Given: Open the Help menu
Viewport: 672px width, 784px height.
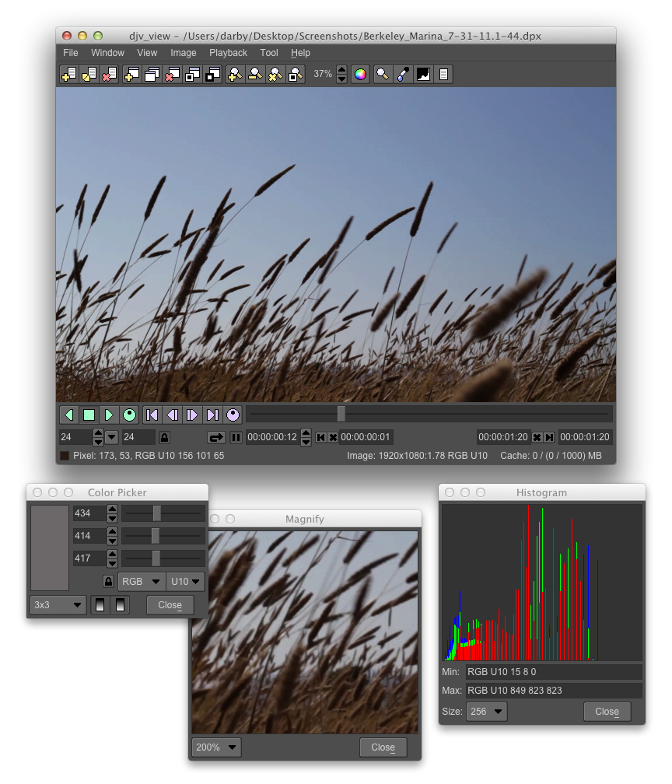Looking at the screenshot, I should (x=300, y=53).
